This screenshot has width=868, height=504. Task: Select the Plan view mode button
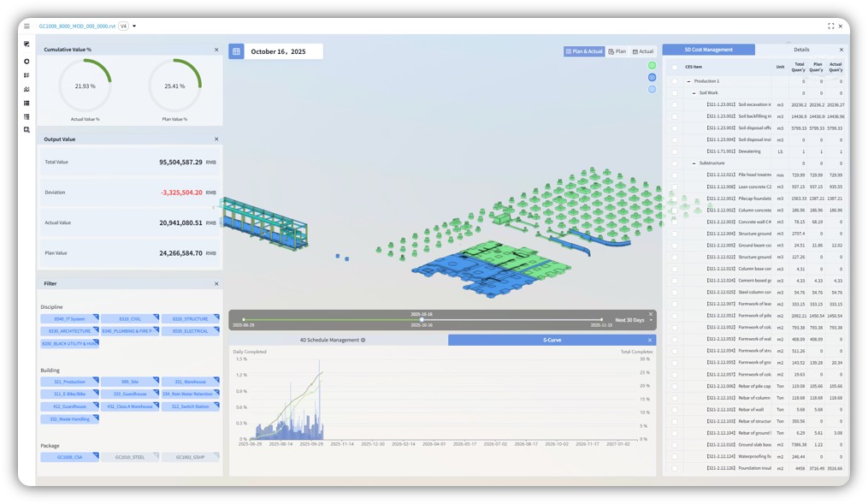pyautogui.click(x=617, y=51)
